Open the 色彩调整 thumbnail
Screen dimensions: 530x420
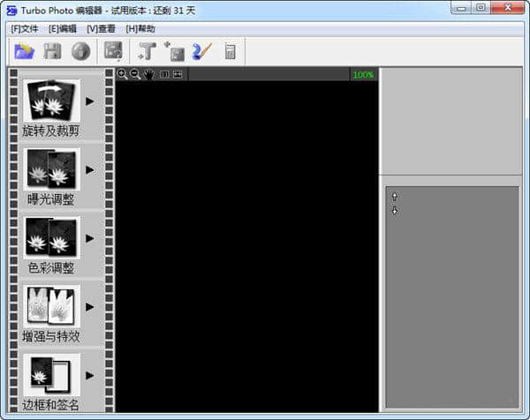51,237
